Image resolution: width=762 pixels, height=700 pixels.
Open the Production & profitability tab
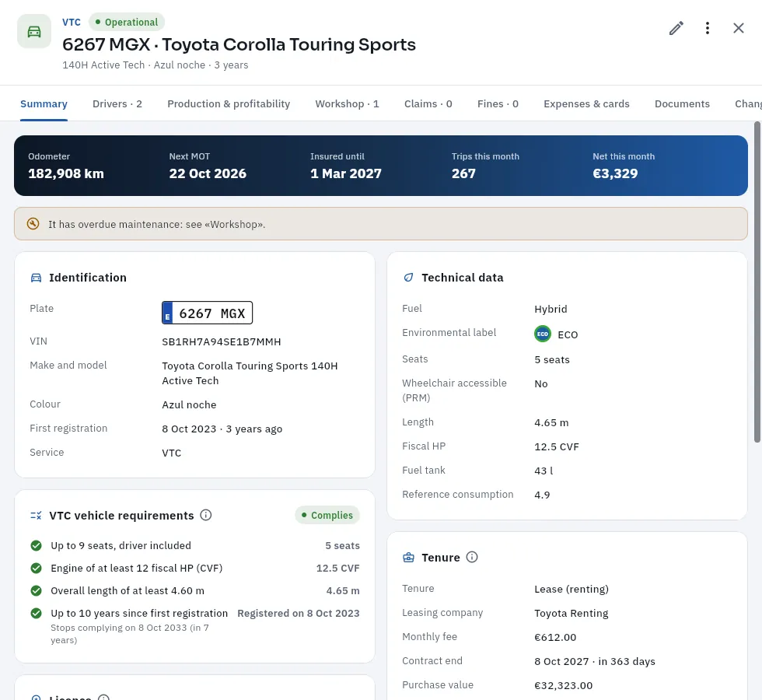(x=229, y=103)
